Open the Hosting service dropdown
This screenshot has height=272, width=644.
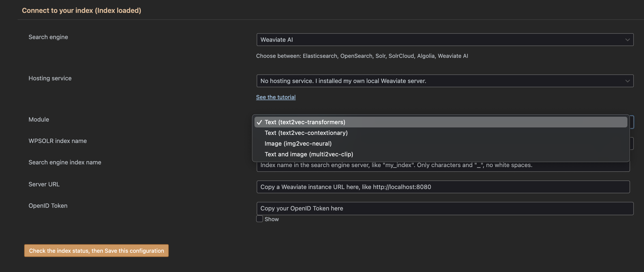[x=445, y=81]
